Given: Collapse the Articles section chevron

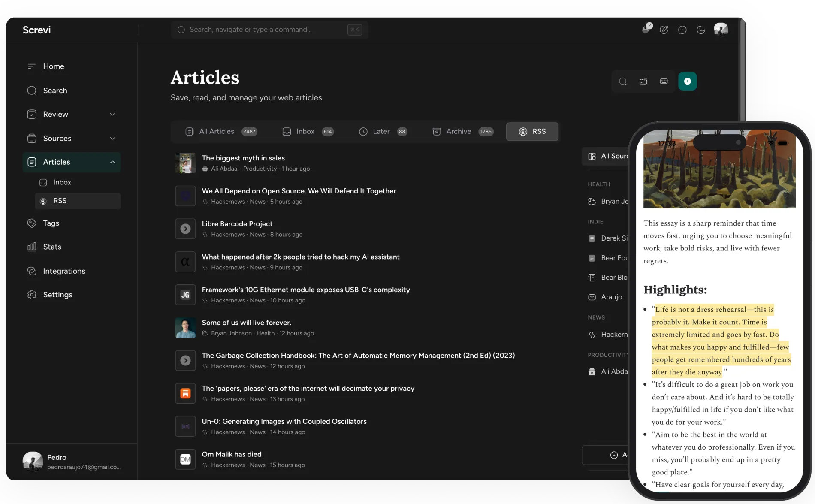Looking at the screenshot, I should (x=112, y=162).
